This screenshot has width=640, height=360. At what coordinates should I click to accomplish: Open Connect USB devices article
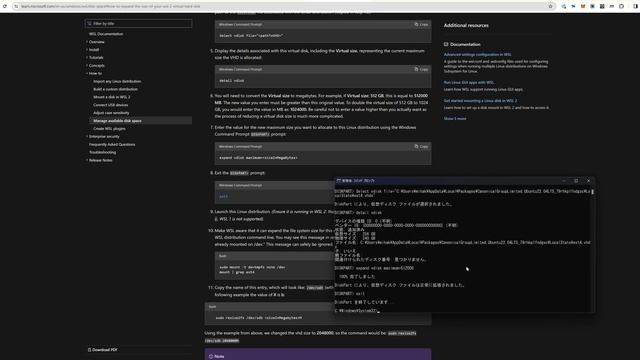(x=110, y=105)
